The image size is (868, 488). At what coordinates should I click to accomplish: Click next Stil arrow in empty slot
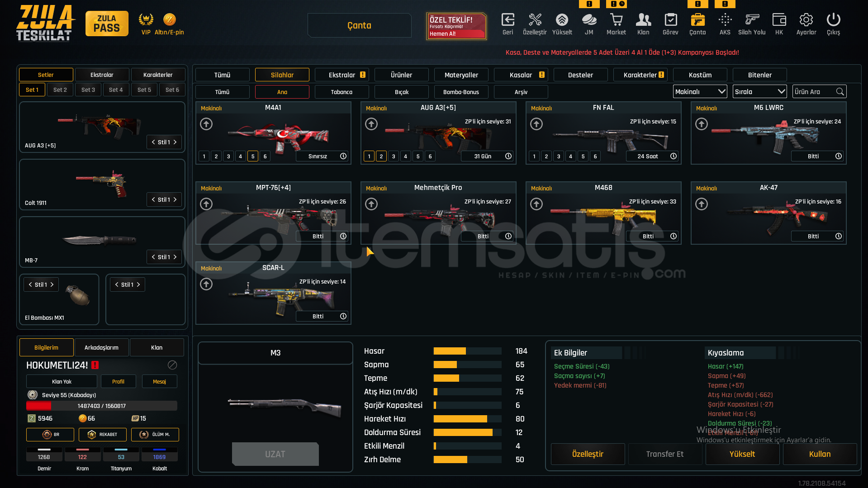[x=138, y=285]
